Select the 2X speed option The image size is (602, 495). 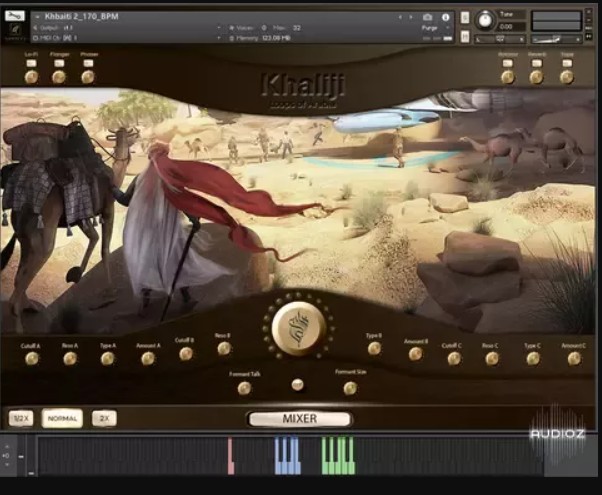(x=104, y=419)
